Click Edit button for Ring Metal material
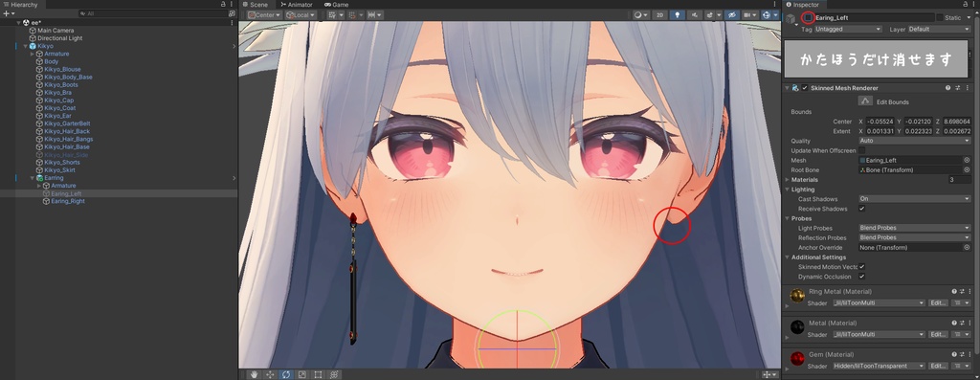This screenshot has height=380, width=980. click(938, 303)
